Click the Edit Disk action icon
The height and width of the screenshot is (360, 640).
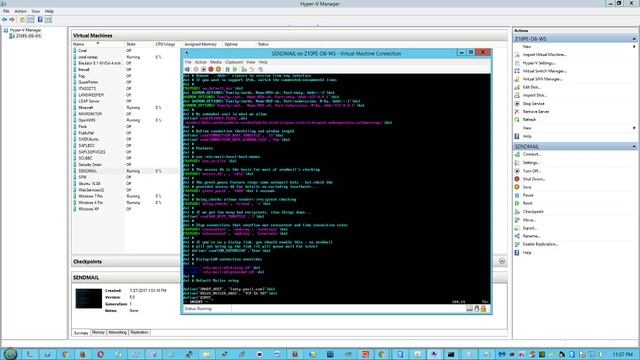click(517, 87)
